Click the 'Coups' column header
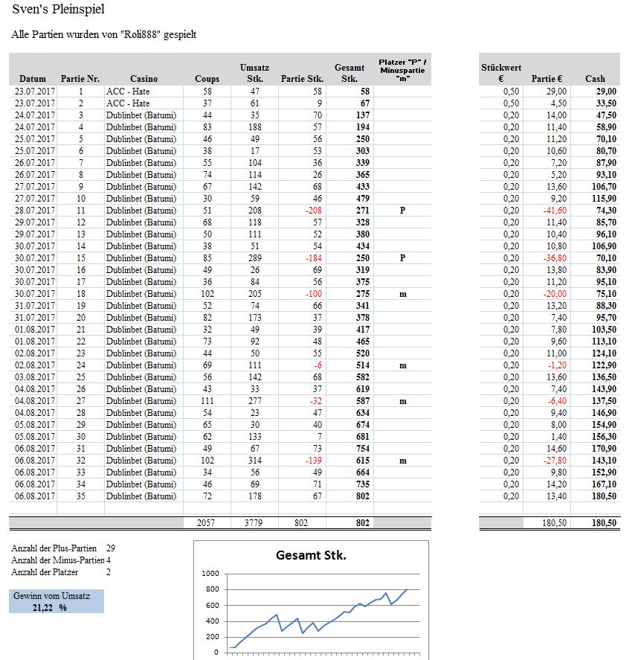This screenshot has width=644, height=660. tap(207, 79)
